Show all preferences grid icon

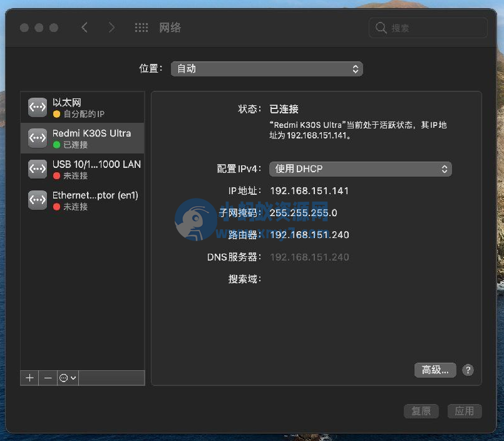(x=141, y=28)
